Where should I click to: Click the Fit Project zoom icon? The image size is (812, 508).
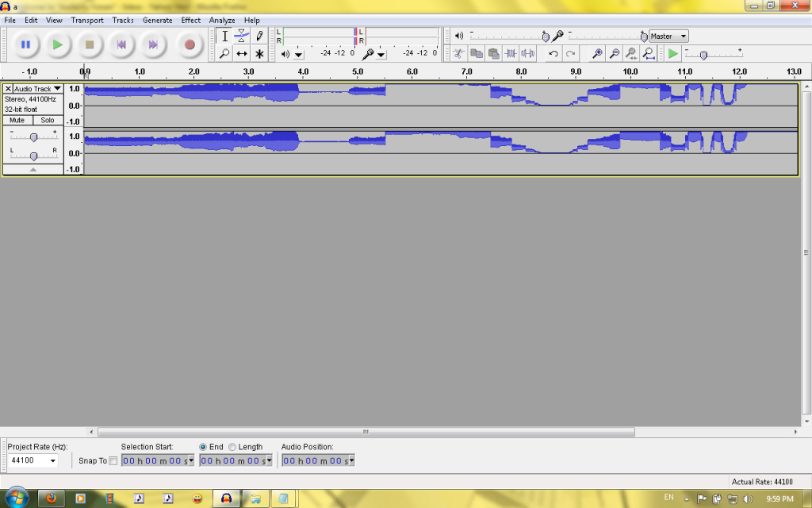pyautogui.click(x=649, y=54)
